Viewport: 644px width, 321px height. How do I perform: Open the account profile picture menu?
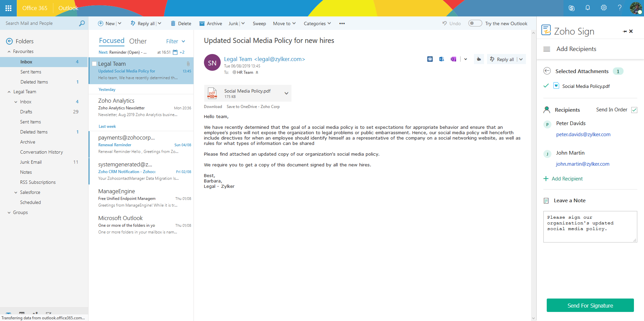636,8
